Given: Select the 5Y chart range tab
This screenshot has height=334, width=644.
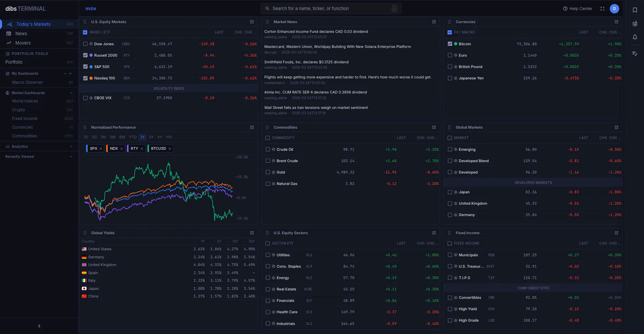Looking at the screenshot, I should coord(160,137).
